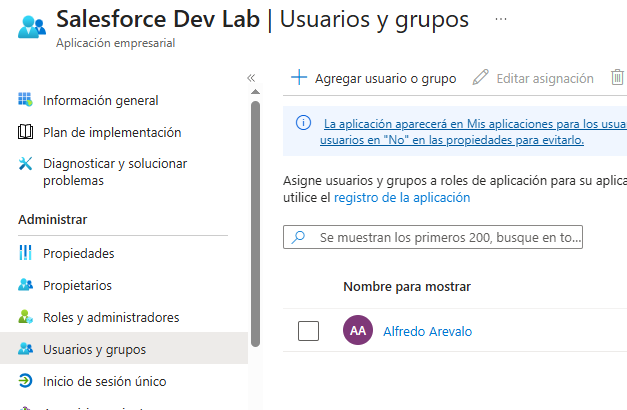Open Inicio de sesión único
Viewport: 627px width, 410px height.
(104, 381)
